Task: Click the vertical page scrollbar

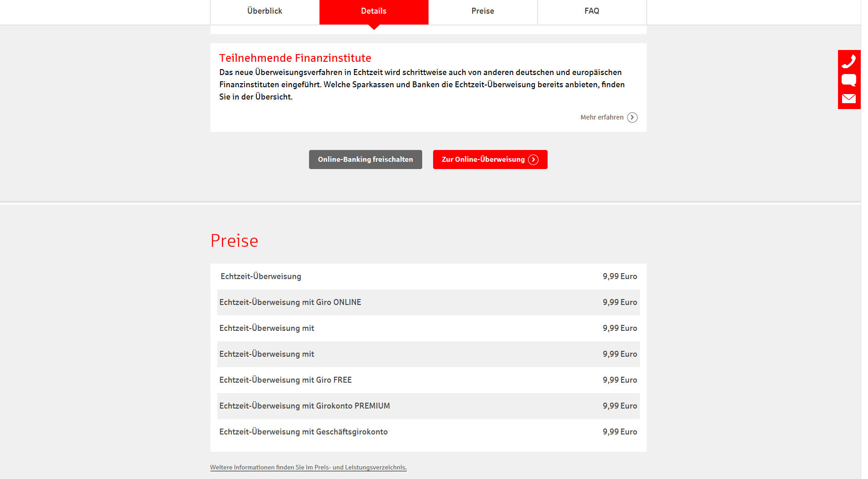Action: tap(864, 239)
